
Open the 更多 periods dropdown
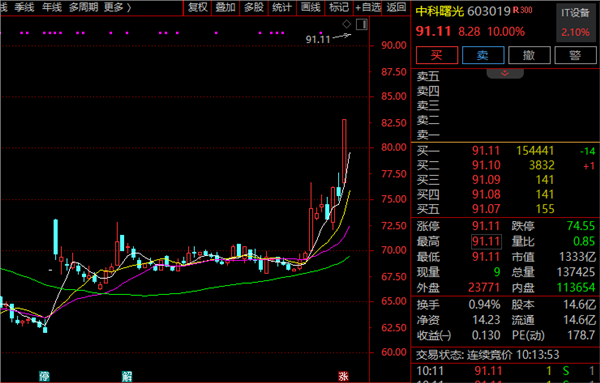tap(117, 7)
